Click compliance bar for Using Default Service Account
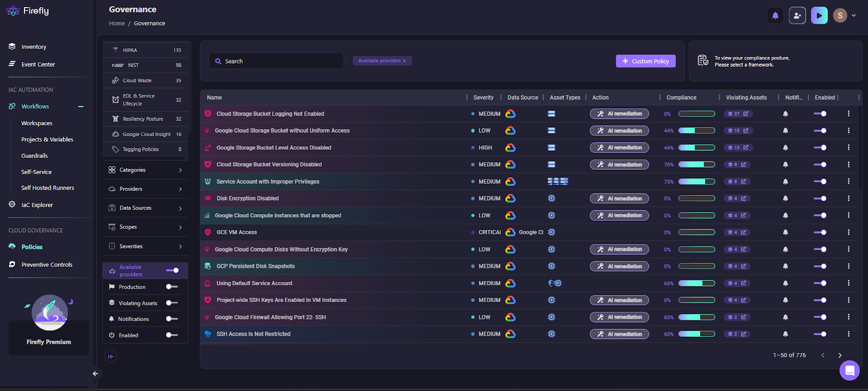Viewport: 868px width, 391px height. pyautogui.click(x=697, y=283)
